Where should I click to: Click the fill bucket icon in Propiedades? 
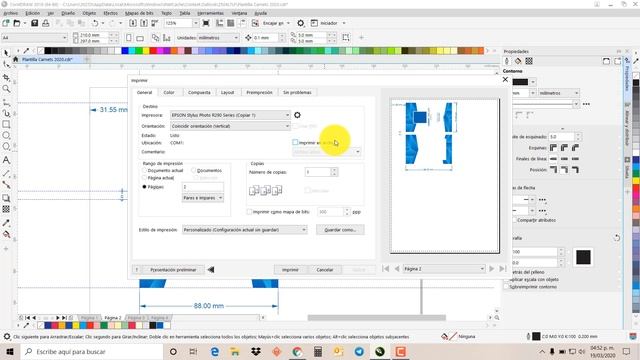[518, 61]
